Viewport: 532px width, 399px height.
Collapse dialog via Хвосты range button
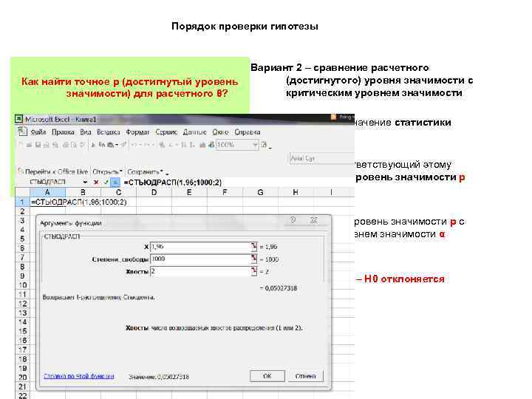254,271
